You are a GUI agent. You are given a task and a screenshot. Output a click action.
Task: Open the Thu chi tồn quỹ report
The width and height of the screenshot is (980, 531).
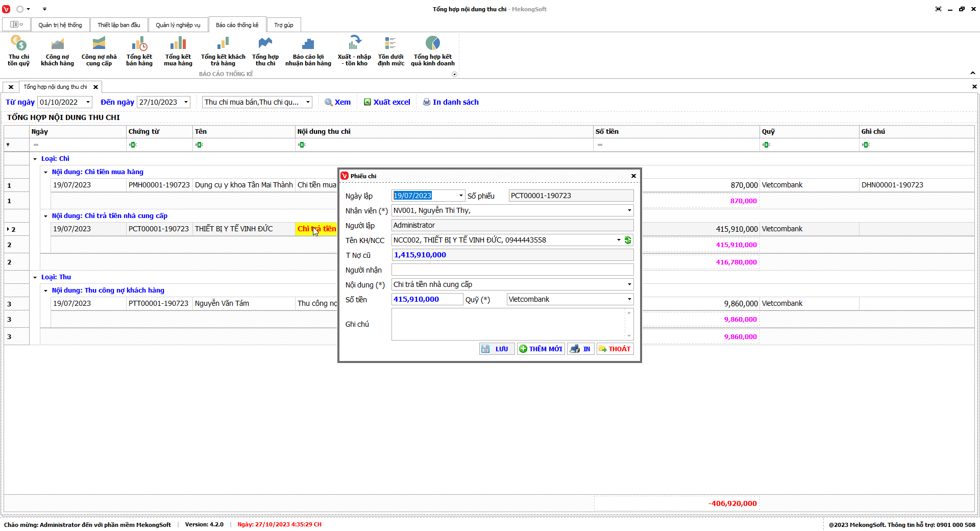pyautogui.click(x=18, y=51)
